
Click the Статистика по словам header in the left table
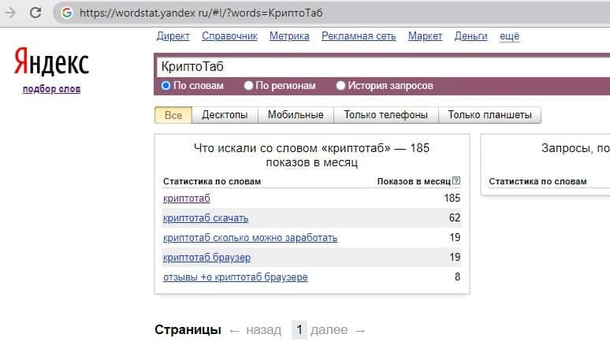point(212,182)
